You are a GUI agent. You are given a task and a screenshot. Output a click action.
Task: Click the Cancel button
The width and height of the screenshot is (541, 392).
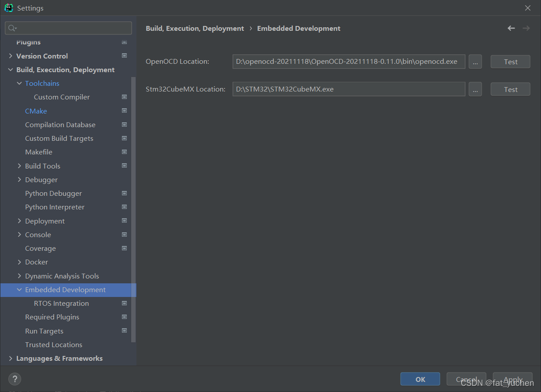point(467,379)
